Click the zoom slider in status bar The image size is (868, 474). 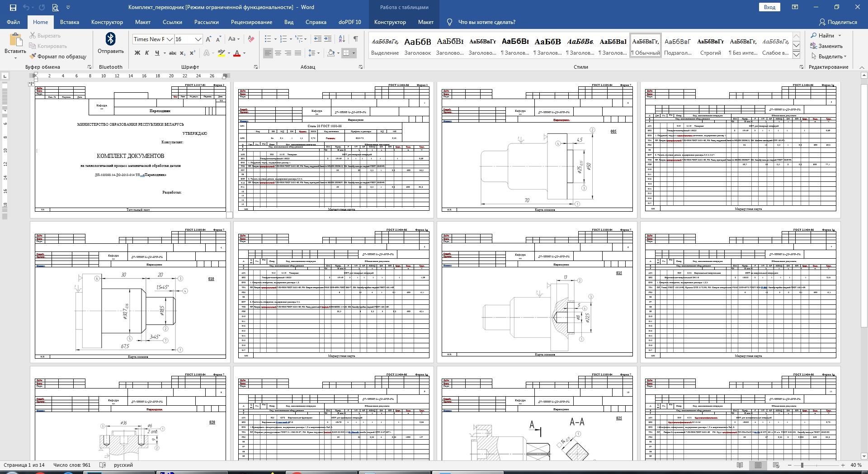(x=802, y=465)
